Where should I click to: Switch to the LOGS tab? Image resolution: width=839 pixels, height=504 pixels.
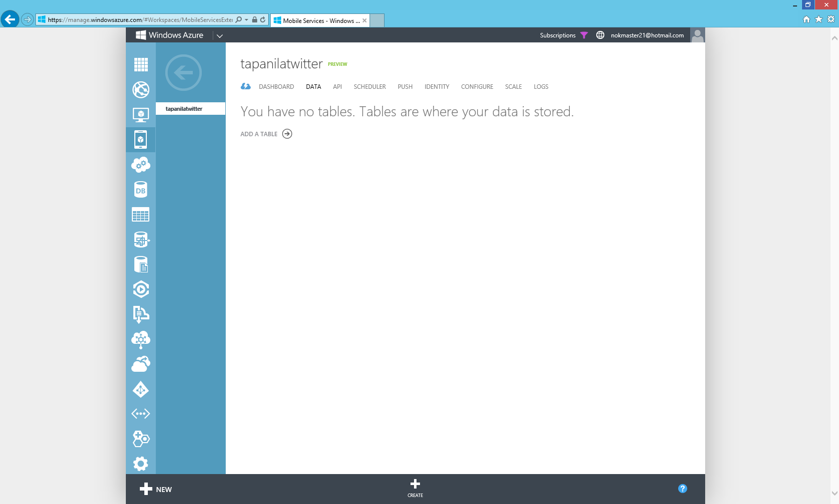click(541, 87)
